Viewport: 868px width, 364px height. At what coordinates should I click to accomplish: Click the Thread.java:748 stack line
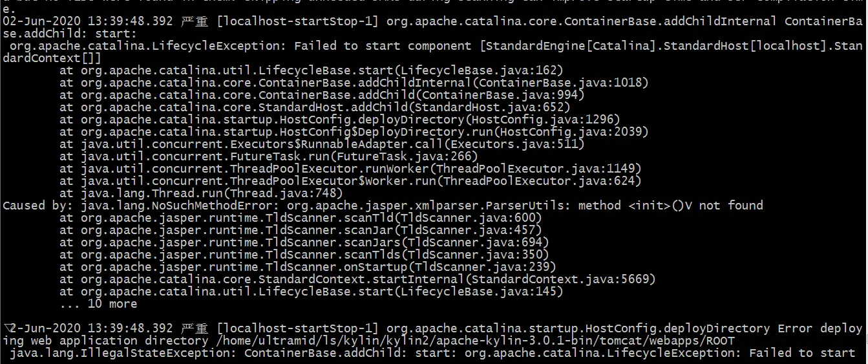201,193
